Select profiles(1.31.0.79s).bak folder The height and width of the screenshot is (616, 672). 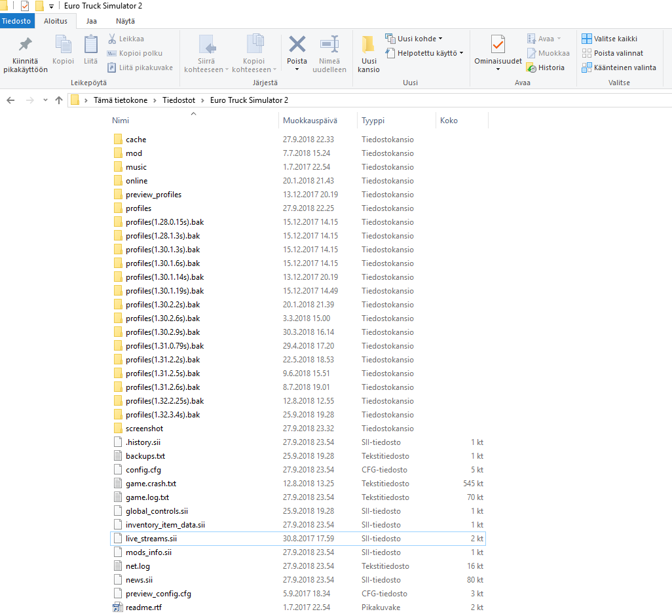coord(298,345)
